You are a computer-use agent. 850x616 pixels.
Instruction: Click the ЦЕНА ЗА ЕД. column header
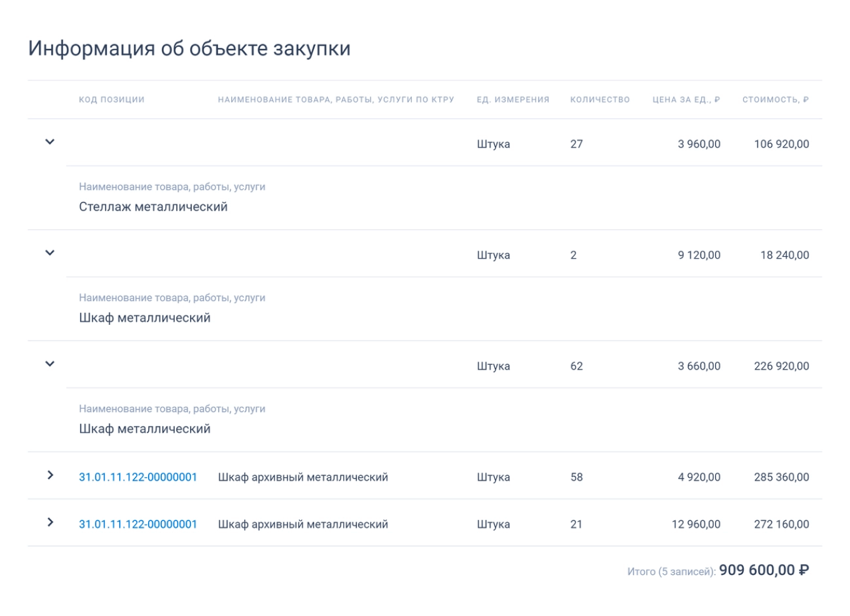click(x=686, y=99)
